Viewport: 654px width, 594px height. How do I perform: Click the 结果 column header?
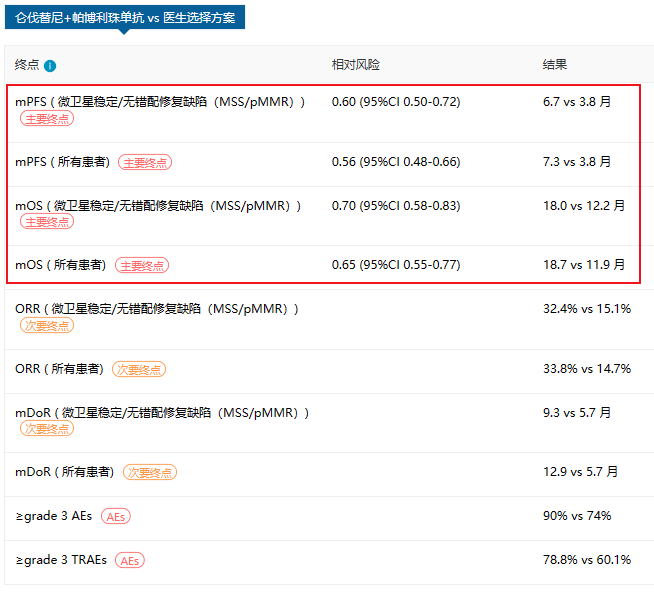(x=554, y=65)
